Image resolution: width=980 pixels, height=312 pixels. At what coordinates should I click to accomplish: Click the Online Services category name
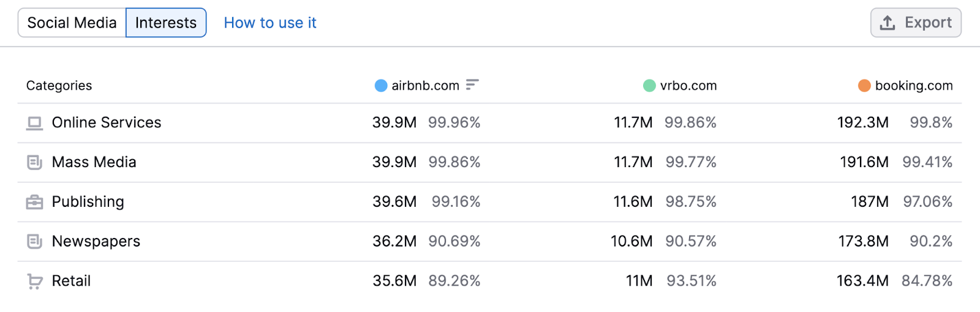click(x=107, y=123)
